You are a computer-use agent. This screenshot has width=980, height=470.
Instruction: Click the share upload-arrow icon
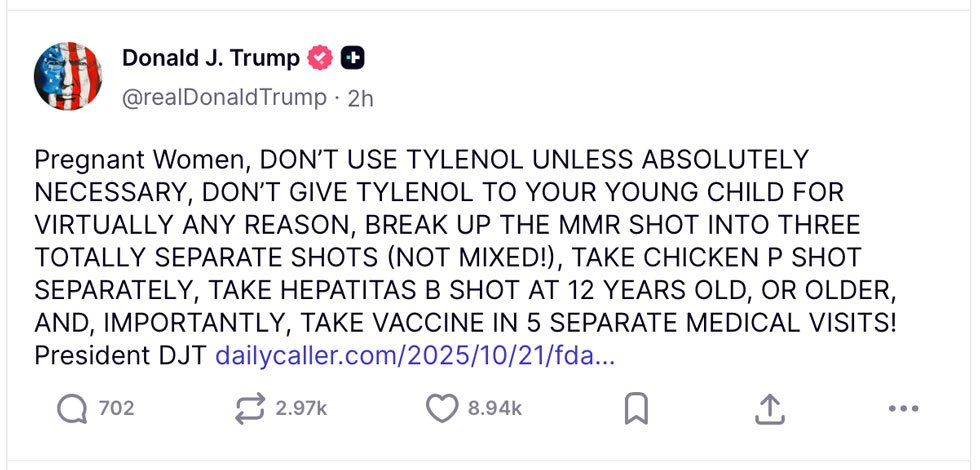(x=768, y=408)
